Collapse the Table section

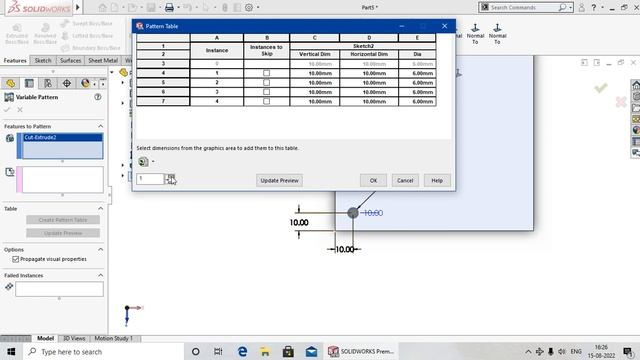click(x=100, y=209)
